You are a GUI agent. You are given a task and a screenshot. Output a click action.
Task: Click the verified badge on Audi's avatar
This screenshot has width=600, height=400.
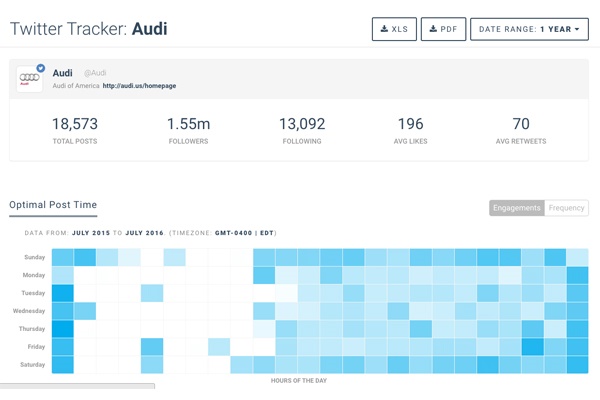(41, 68)
